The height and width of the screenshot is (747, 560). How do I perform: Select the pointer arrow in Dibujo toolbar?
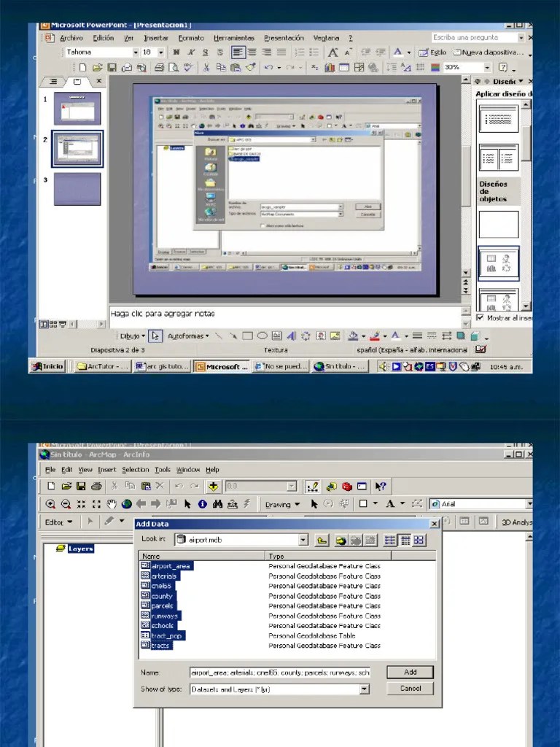coord(155,336)
